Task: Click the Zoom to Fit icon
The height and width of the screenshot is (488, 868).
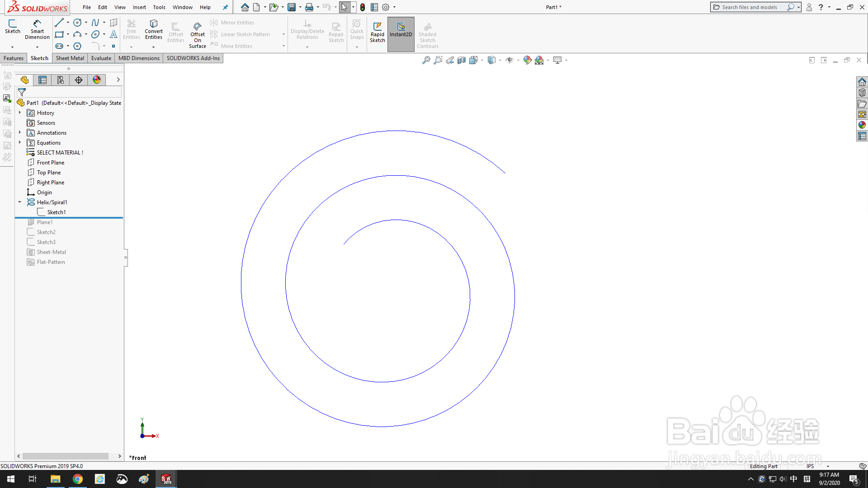Action: [425, 60]
